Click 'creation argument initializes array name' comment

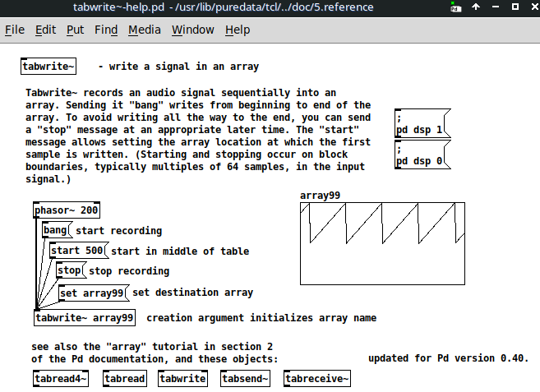coord(261,317)
